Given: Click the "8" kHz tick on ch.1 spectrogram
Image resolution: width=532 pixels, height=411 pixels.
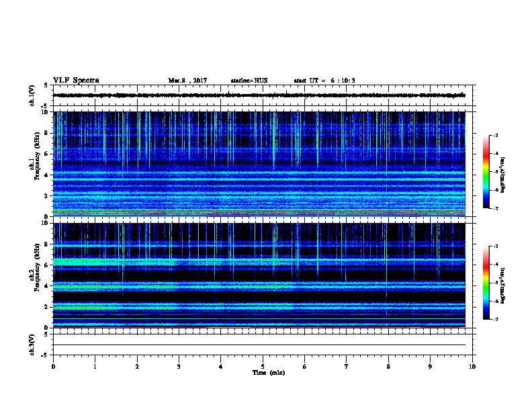Looking at the screenshot, I should pos(47,133).
